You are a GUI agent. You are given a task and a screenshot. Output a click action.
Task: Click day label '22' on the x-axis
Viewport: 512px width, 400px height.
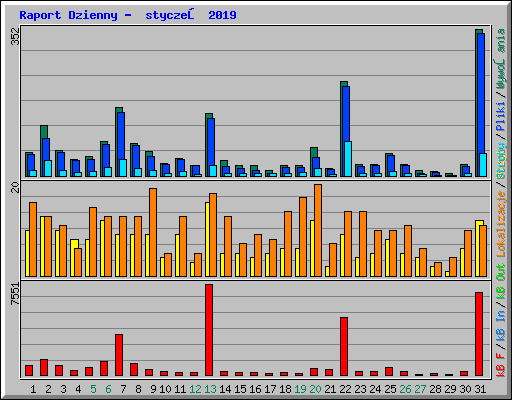point(345,389)
